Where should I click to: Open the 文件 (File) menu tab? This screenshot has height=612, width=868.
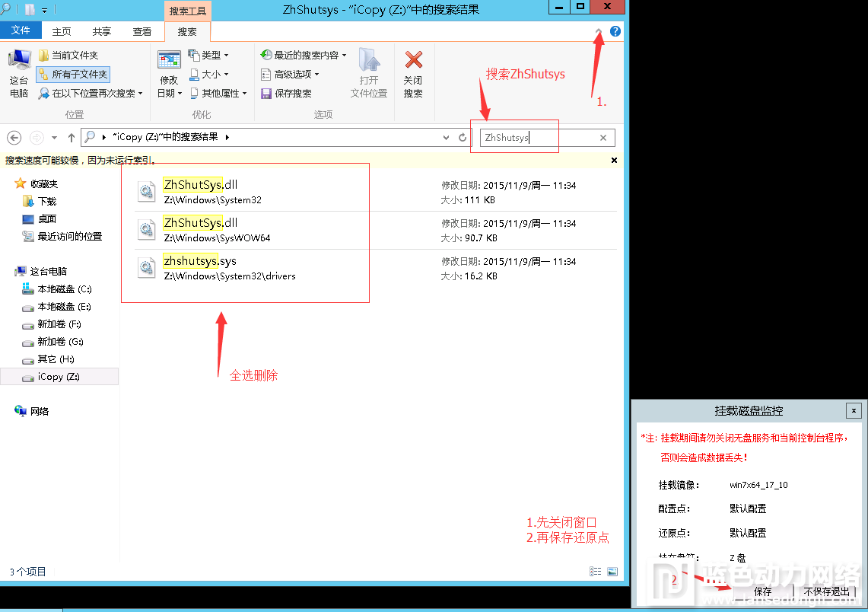click(21, 30)
